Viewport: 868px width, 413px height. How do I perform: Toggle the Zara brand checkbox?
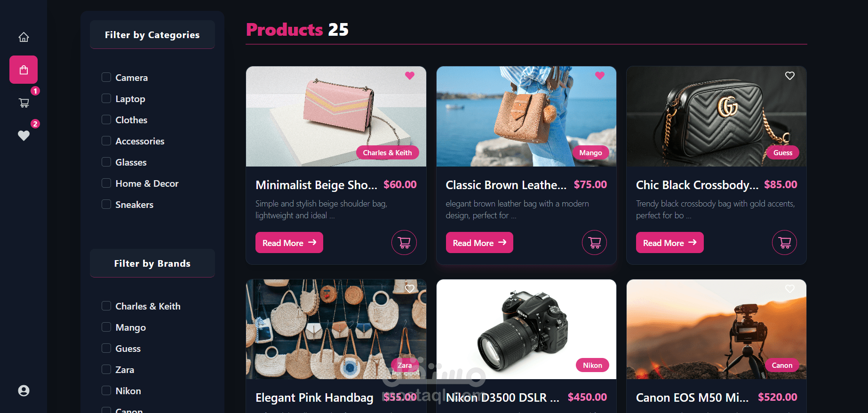(x=106, y=369)
